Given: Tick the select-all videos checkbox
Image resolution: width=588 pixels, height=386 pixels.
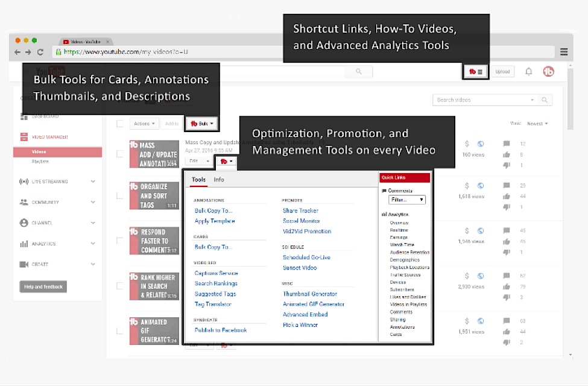Looking at the screenshot, I should pyautogui.click(x=120, y=124).
